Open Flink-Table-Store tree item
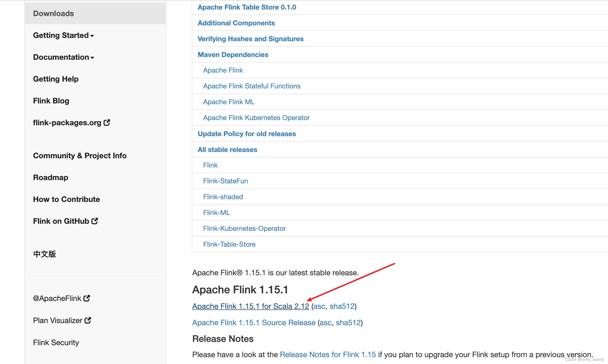The width and height of the screenshot is (608, 364). [x=229, y=244]
